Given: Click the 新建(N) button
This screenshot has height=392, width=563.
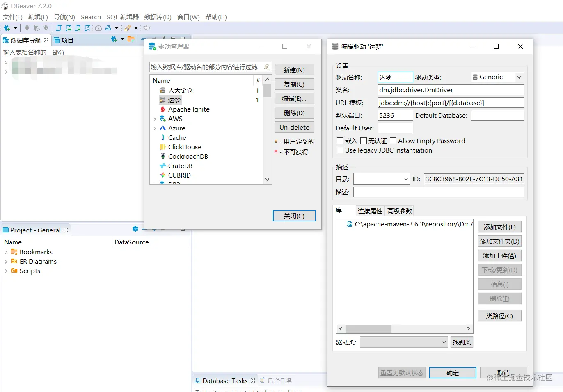Looking at the screenshot, I should [294, 70].
